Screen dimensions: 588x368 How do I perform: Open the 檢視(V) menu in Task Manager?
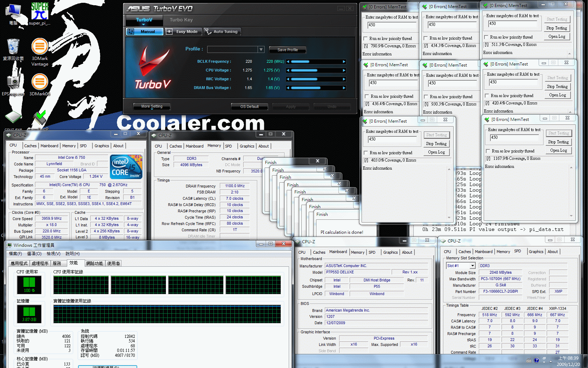tap(54, 253)
